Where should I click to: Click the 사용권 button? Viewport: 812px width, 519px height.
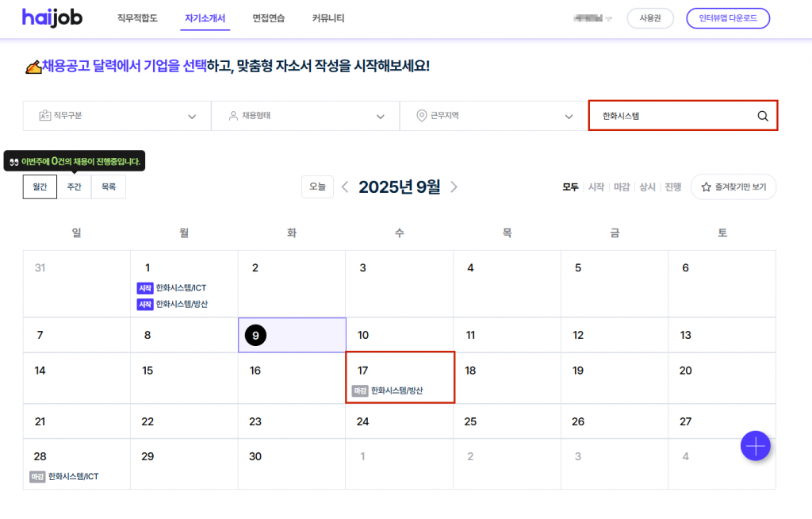pyautogui.click(x=650, y=18)
